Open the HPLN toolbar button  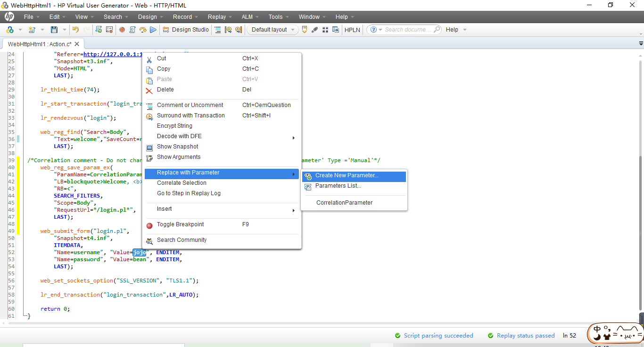coord(352,30)
